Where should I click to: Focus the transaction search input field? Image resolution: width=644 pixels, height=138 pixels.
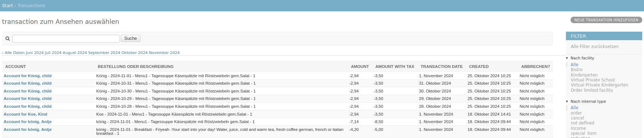coord(66,39)
